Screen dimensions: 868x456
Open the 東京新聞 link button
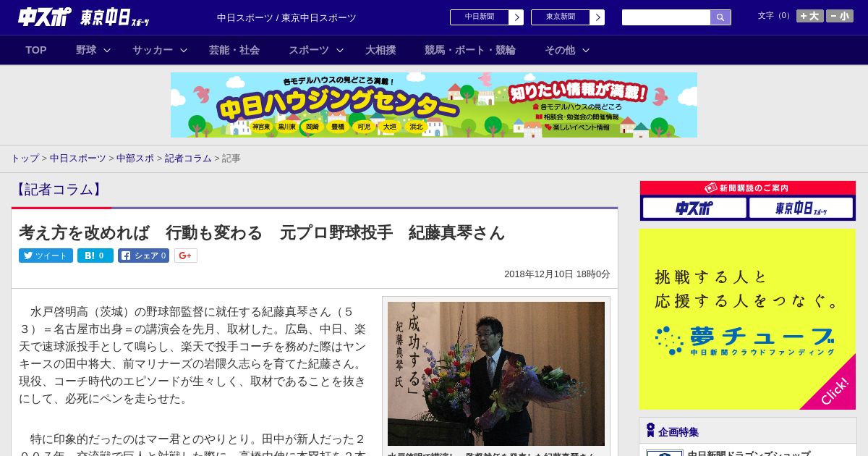561,17
